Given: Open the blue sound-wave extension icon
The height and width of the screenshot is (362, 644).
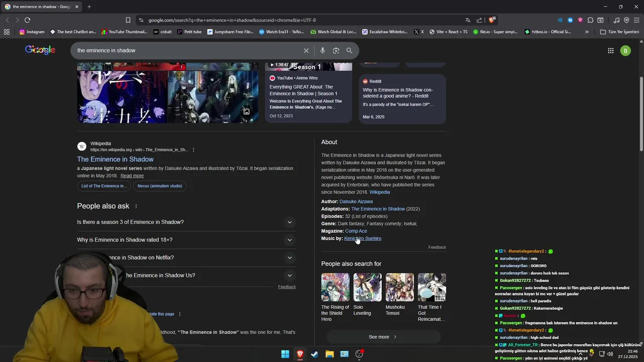Looking at the screenshot, I should click(x=560, y=20).
